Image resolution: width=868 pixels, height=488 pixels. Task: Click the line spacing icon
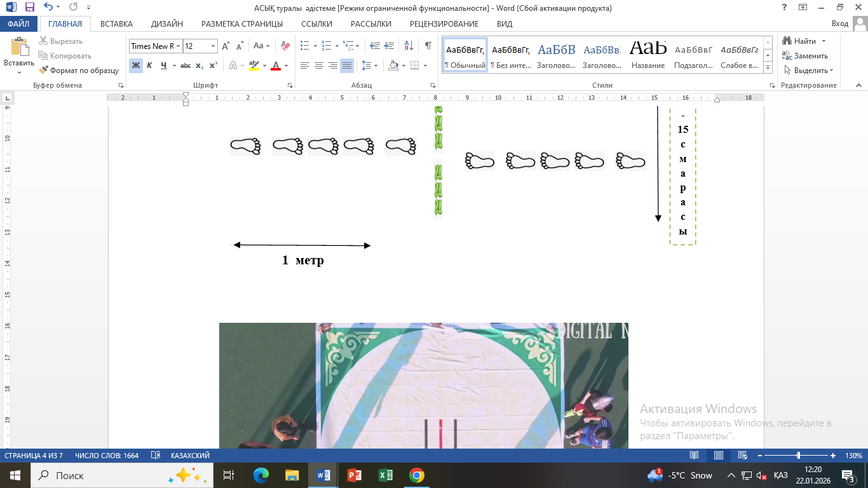click(x=367, y=65)
